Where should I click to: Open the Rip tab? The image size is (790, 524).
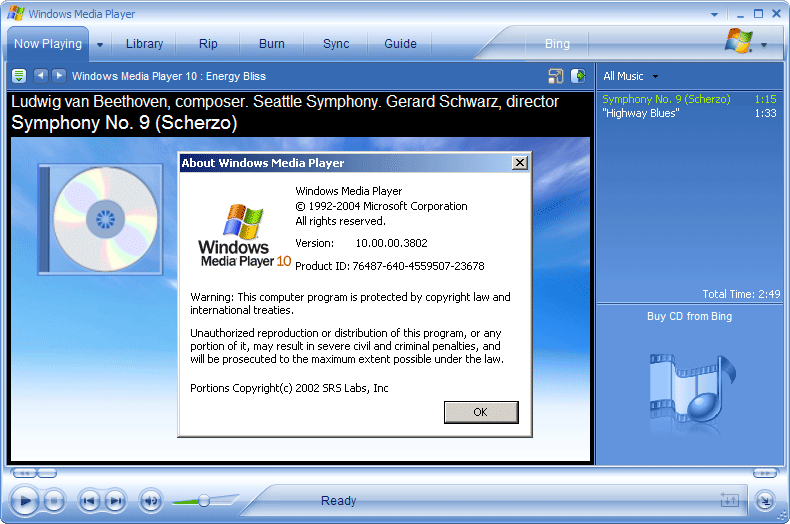[208, 44]
